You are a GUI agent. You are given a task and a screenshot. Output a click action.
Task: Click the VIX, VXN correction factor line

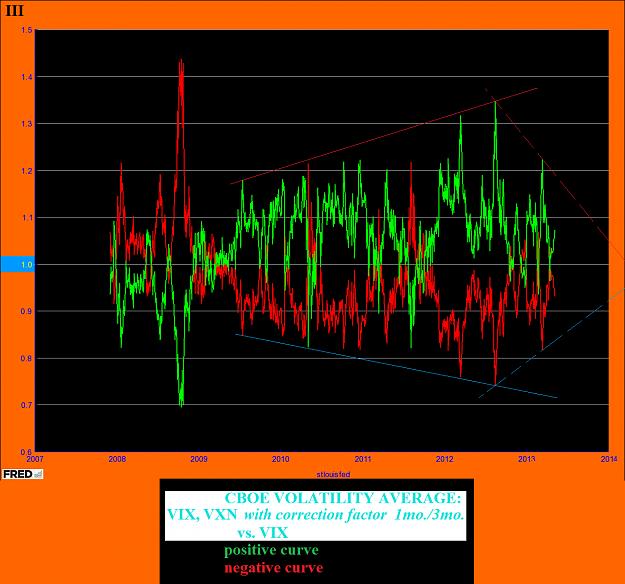click(316, 515)
